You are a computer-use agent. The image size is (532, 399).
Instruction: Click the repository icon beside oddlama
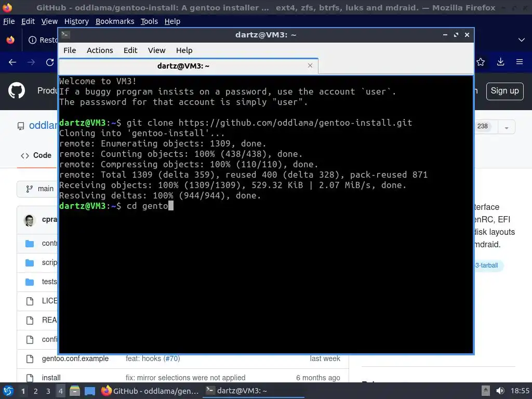(21, 126)
